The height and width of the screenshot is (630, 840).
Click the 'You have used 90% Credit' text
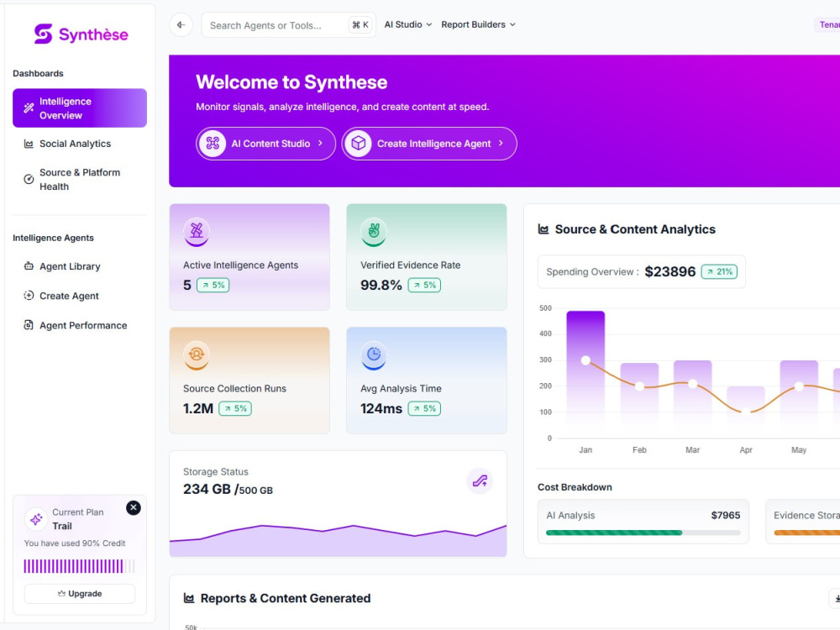point(75,543)
